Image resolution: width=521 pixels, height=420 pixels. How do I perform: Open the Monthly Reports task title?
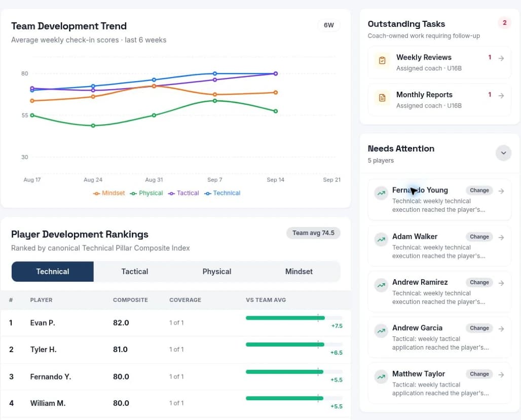tap(424, 95)
